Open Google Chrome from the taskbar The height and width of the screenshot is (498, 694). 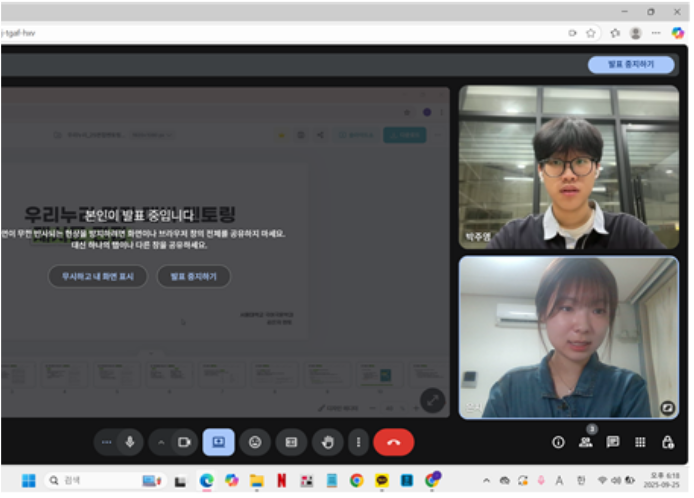tap(356, 480)
